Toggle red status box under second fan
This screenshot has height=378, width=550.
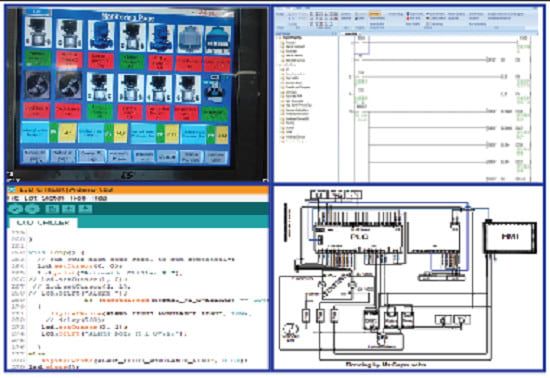(68, 111)
